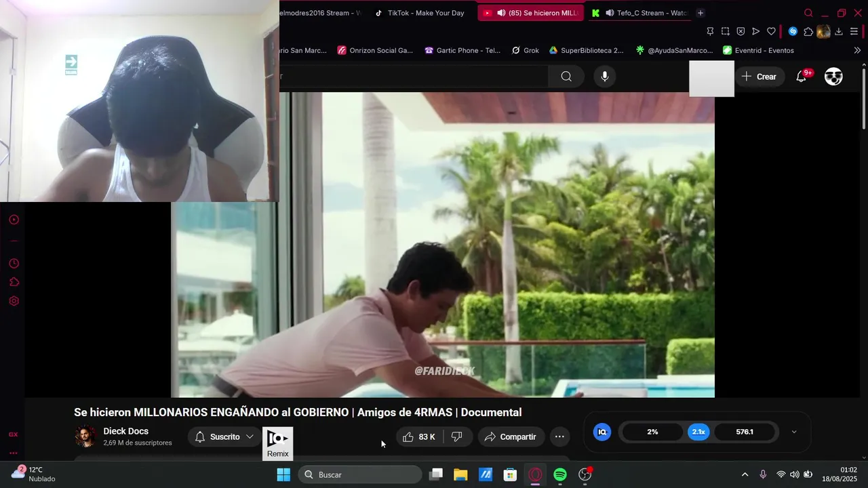Bookmark page with the heart icon
868x488 pixels.
[x=771, y=31]
